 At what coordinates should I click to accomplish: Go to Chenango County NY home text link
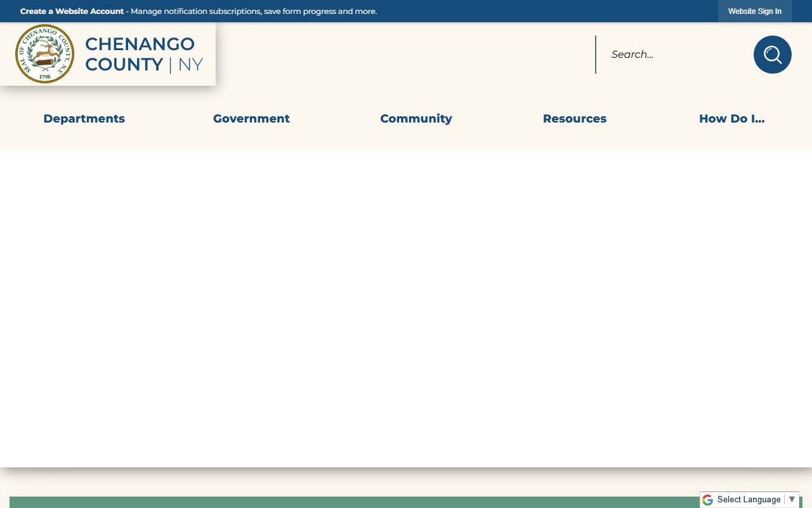(x=144, y=54)
